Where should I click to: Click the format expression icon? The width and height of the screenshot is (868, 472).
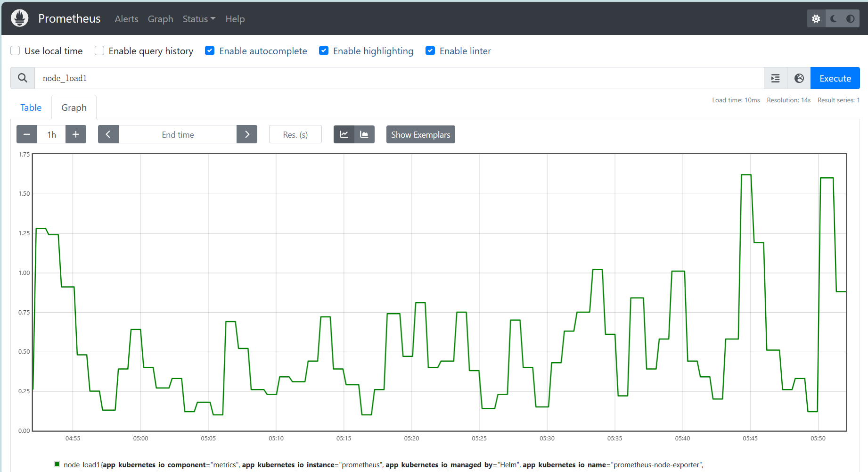click(x=775, y=78)
